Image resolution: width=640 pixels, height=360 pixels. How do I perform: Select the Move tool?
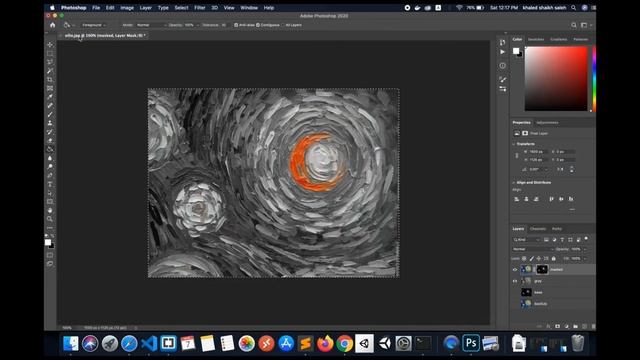(50, 44)
